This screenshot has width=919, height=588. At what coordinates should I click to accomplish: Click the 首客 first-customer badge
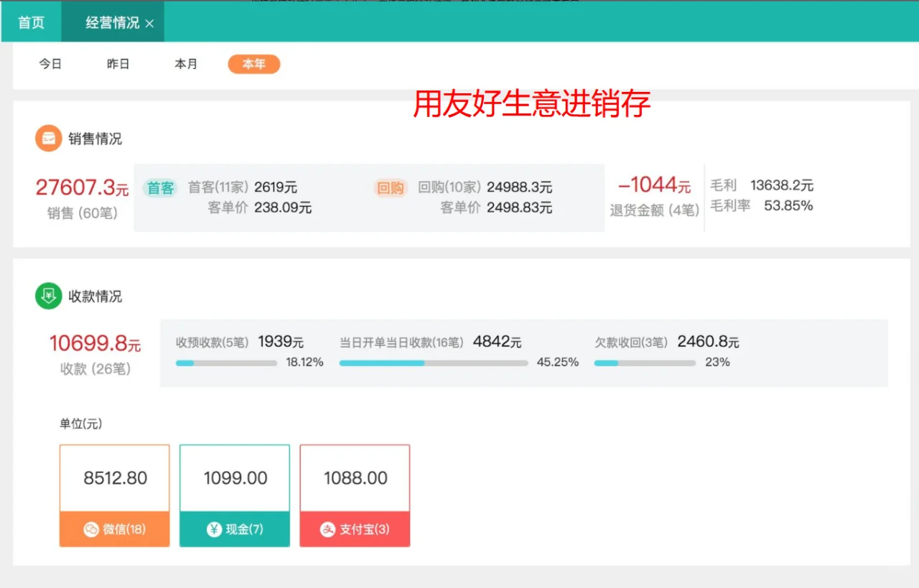coord(159,187)
